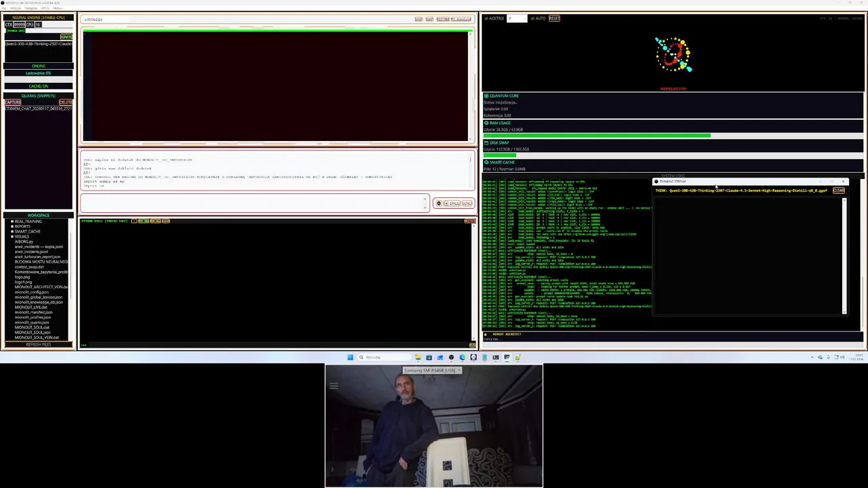The image size is (868, 488).
Task: Open File Explorer from the taskbar
Action: (x=418, y=357)
